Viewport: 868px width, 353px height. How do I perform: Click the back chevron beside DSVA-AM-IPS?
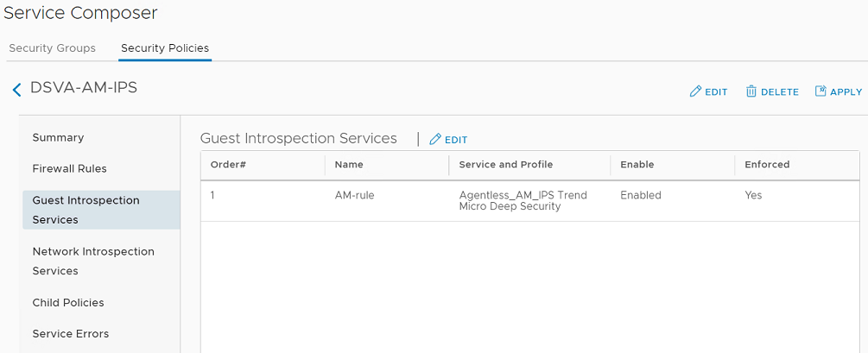(x=16, y=90)
